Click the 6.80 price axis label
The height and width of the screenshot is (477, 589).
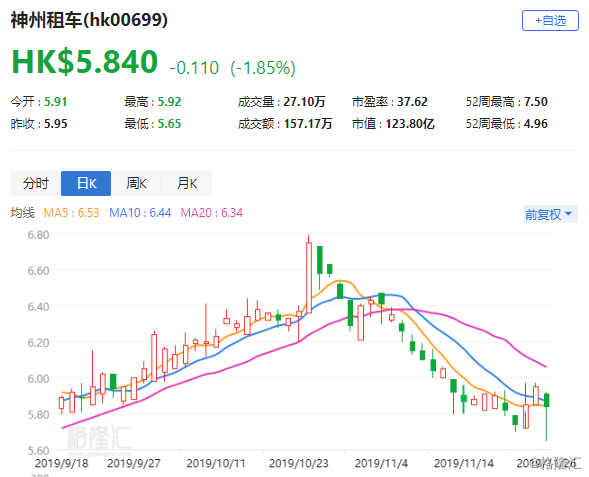(x=38, y=235)
